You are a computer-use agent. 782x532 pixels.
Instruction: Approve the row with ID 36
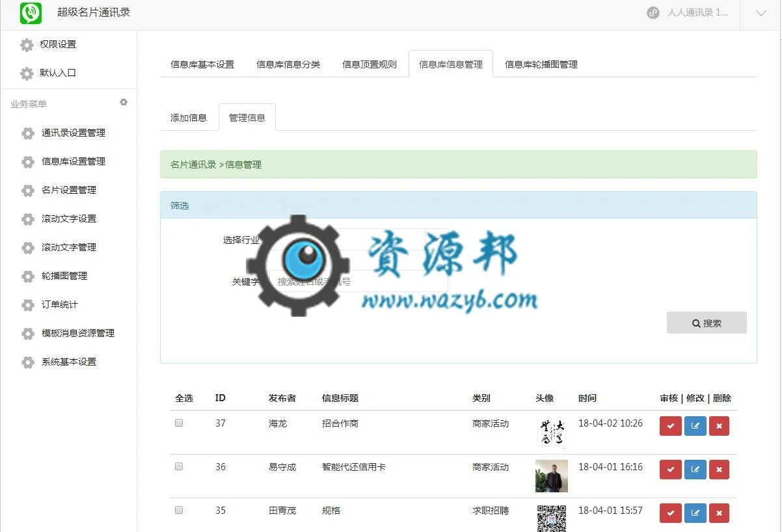point(670,470)
